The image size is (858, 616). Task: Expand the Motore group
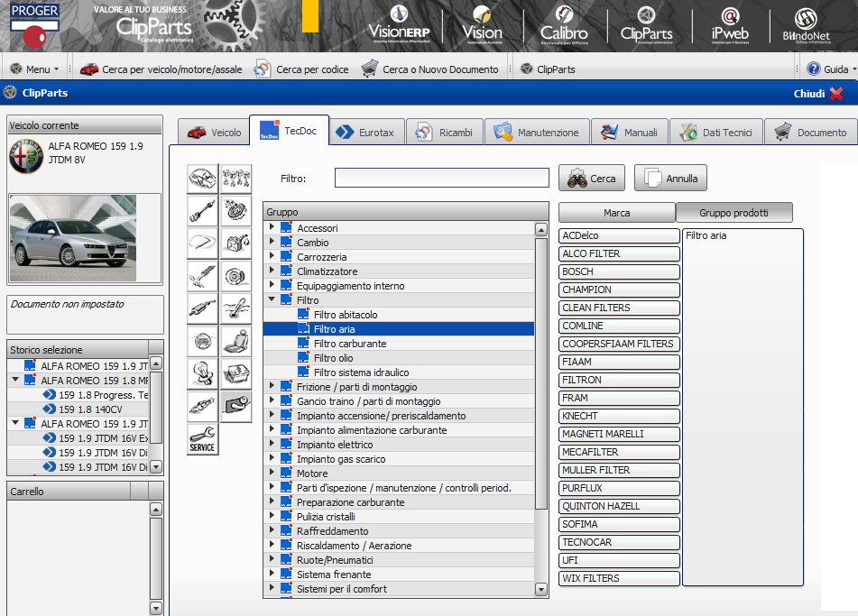[272, 473]
